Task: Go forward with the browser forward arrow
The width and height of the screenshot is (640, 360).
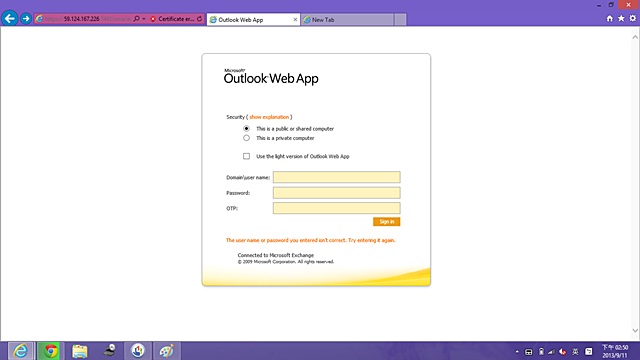Action: [x=26, y=19]
